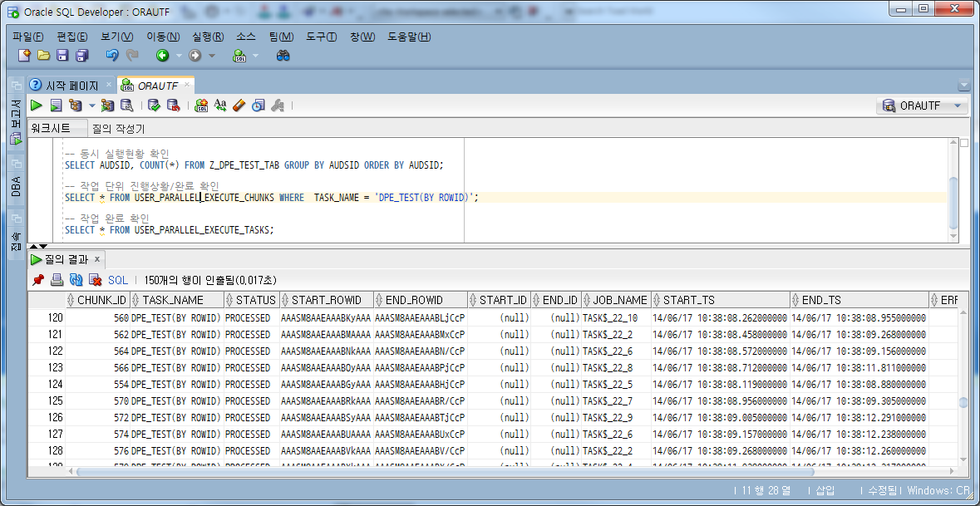The height and width of the screenshot is (506, 980).
Task: Click the green Back navigation button
Action: [x=162, y=56]
